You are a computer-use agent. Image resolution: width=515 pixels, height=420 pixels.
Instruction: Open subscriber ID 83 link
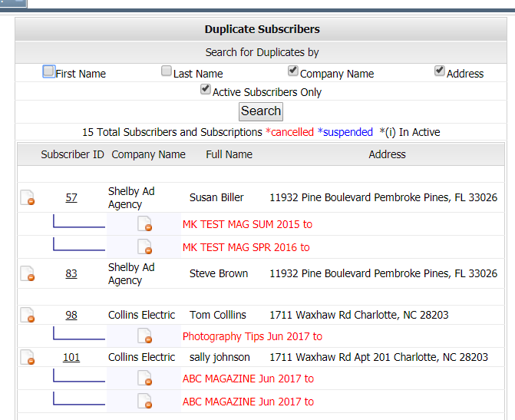(x=71, y=273)
